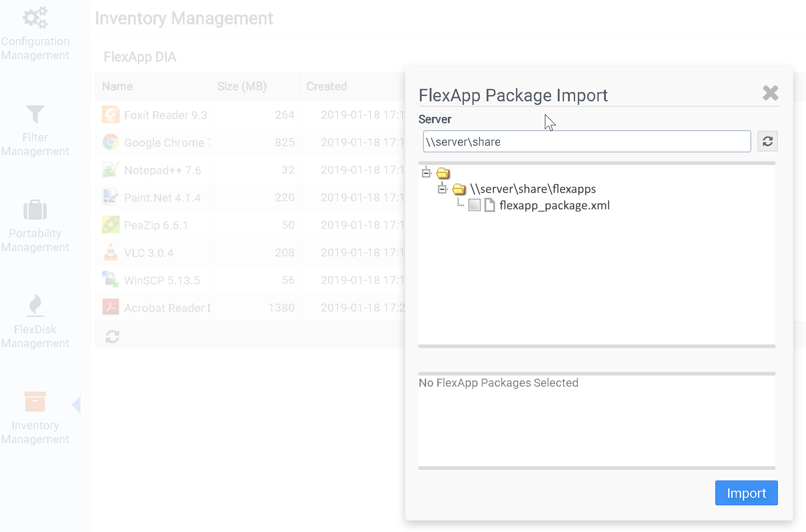Select flexapp_package.xml file in tree

click(554, 205)
